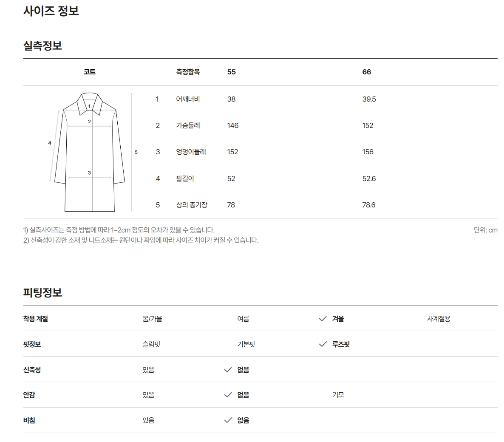Click checkmark beside 없음 in 비침 row
The width and height of the screenshot is (504, 442).
point(228,420)
